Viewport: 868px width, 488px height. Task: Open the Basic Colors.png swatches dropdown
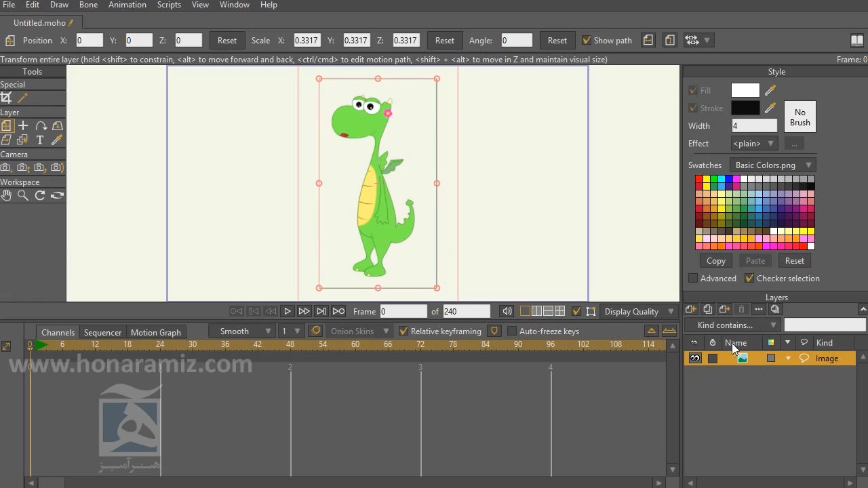pos(773,165)
